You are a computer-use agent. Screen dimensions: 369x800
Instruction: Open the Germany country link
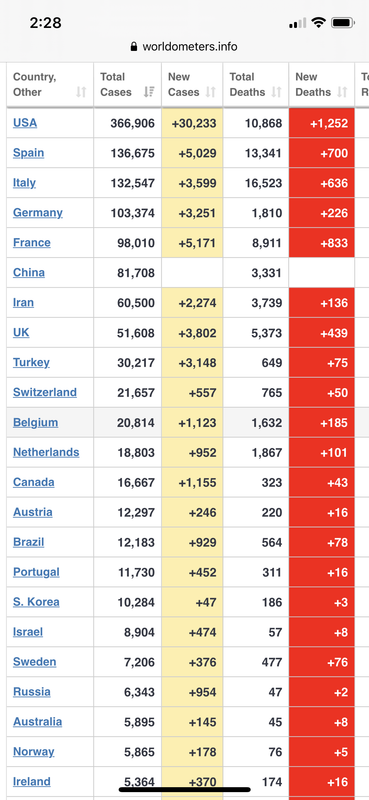click(38, 213)
